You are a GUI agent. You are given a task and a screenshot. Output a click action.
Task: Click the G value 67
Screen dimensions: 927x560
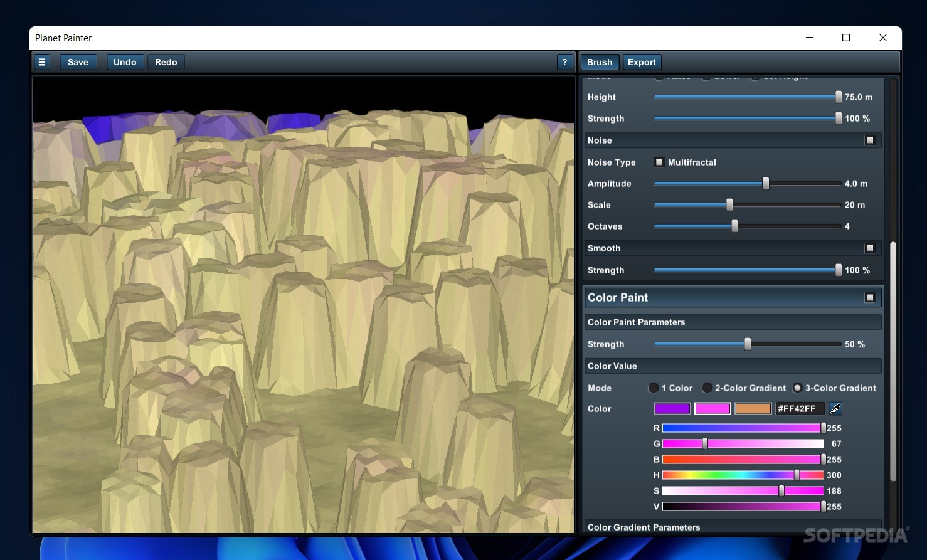point(837,444)
